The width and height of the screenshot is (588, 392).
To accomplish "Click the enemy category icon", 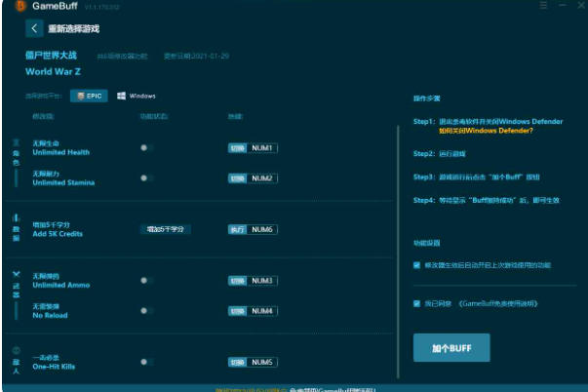I will (17, 350).
